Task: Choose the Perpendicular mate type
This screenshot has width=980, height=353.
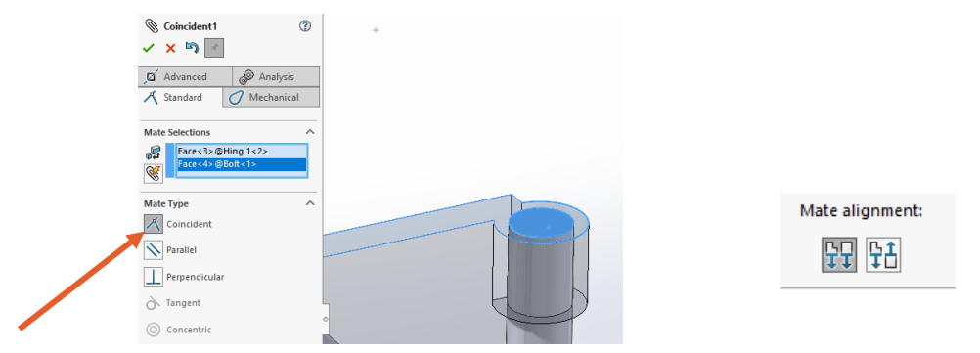Action: tap(185, 276)
